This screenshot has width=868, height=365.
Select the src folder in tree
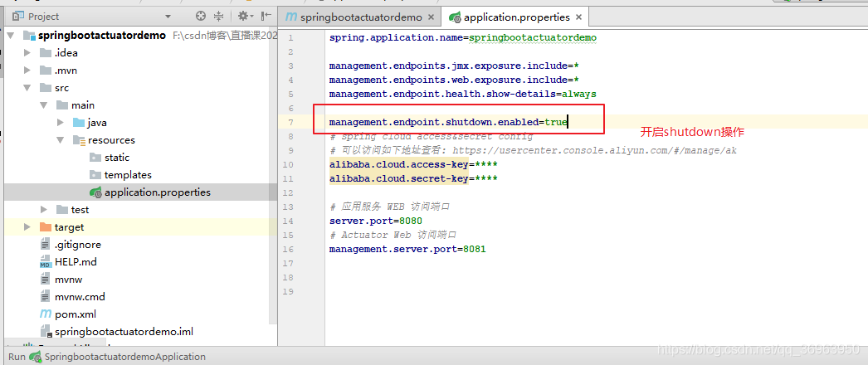point(61,88)
